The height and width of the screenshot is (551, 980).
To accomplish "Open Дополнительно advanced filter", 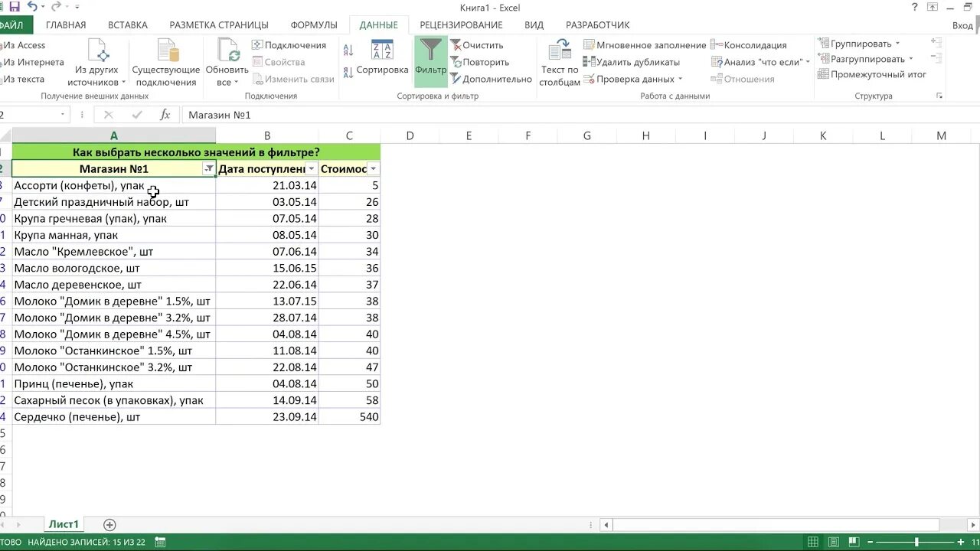I will [x=491, y=79].
